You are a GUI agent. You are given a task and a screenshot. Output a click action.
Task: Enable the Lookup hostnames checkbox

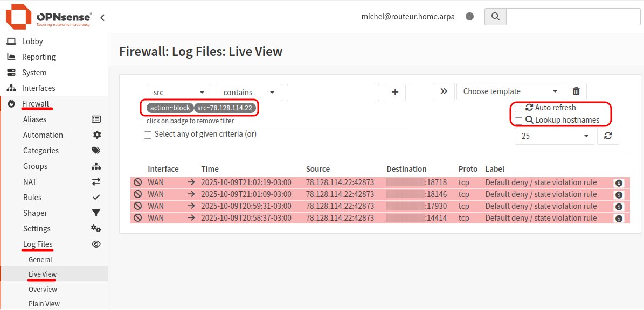pos(518,121)
